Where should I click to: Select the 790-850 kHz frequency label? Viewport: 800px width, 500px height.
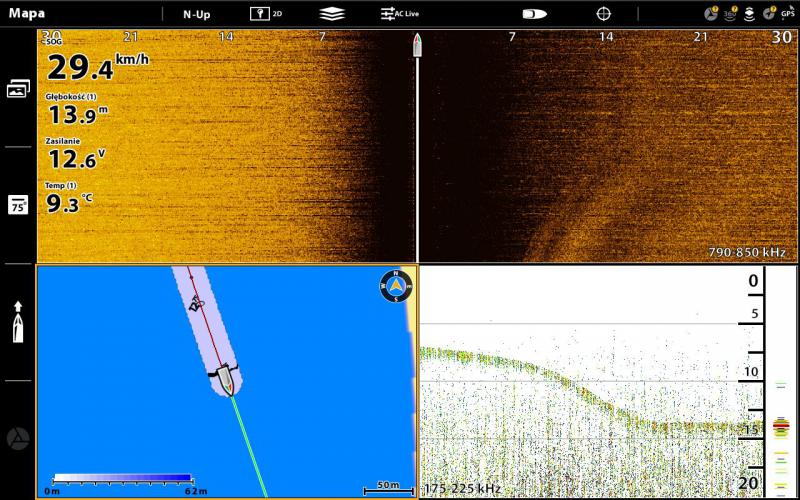(746, 253)
